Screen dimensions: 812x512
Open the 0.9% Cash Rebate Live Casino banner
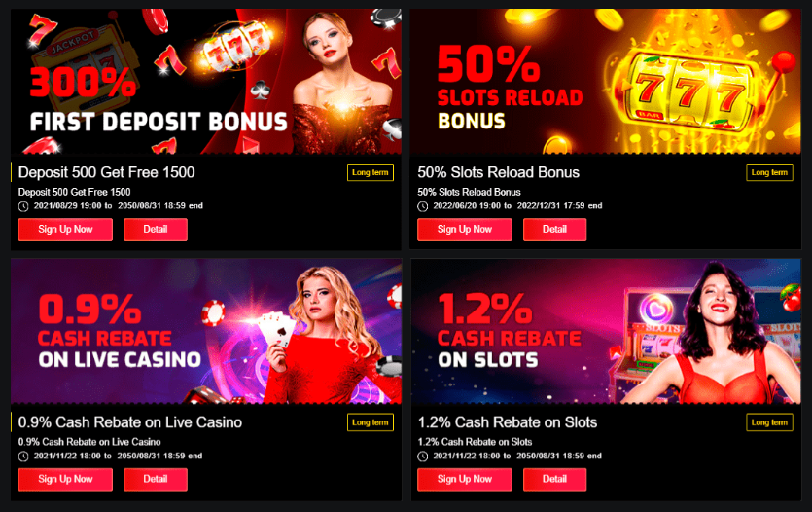(206, 331)
